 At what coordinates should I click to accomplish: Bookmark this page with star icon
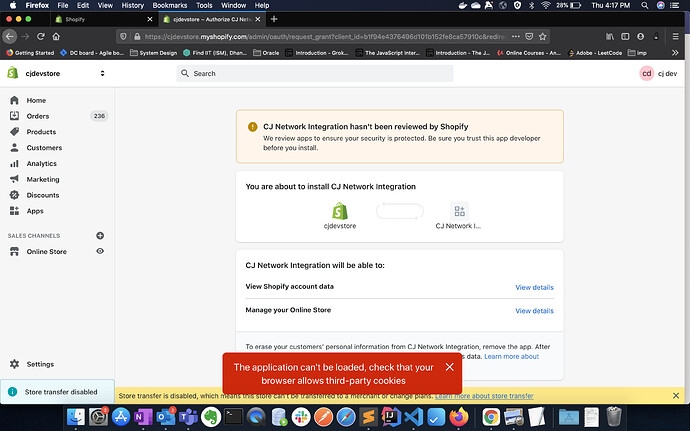tap(543, 37)
